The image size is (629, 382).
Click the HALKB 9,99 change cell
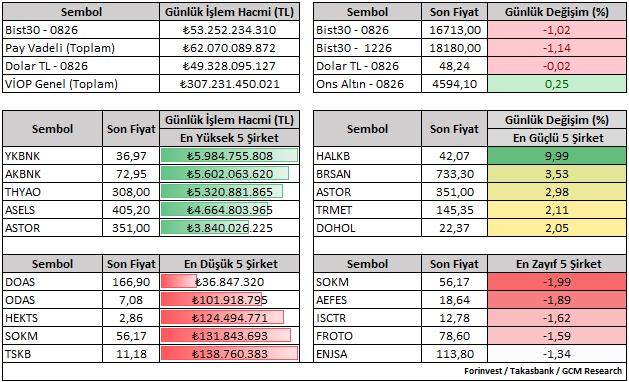coord(557,156)
